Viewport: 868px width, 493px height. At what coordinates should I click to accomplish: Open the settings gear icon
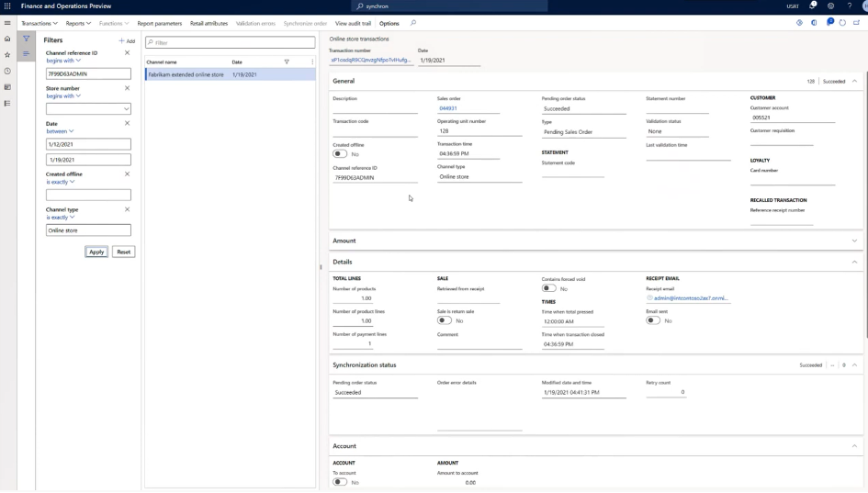click(830, 6)
